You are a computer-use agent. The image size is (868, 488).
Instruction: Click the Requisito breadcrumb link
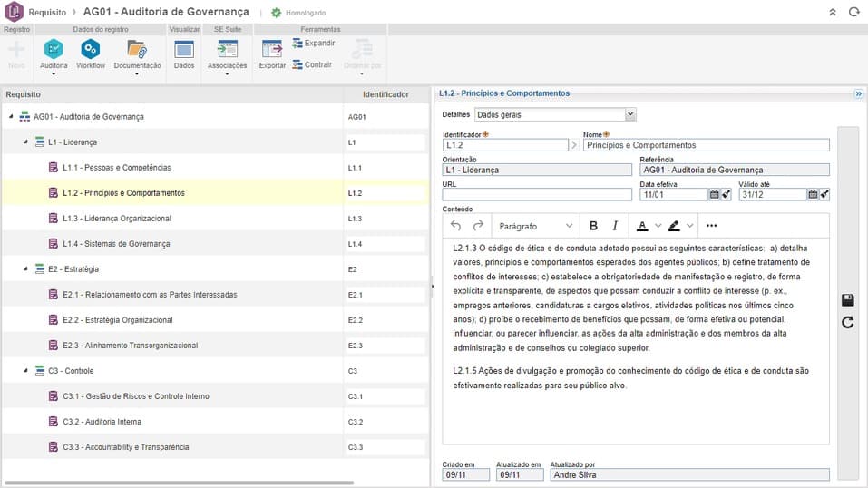pos(47,12)
